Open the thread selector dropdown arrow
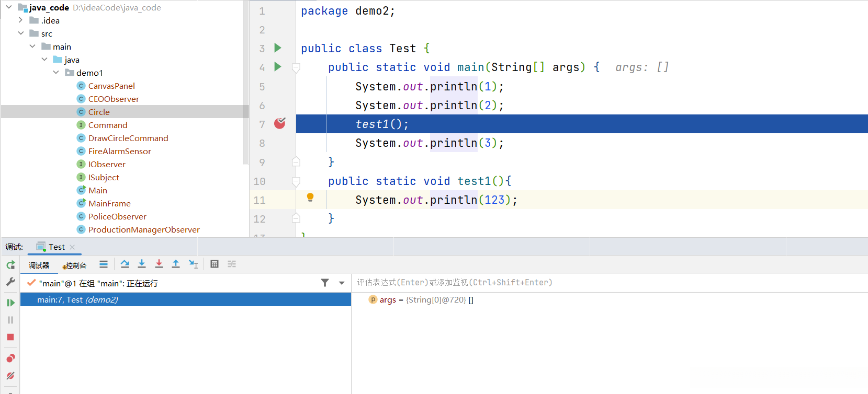 pos(342,283)
